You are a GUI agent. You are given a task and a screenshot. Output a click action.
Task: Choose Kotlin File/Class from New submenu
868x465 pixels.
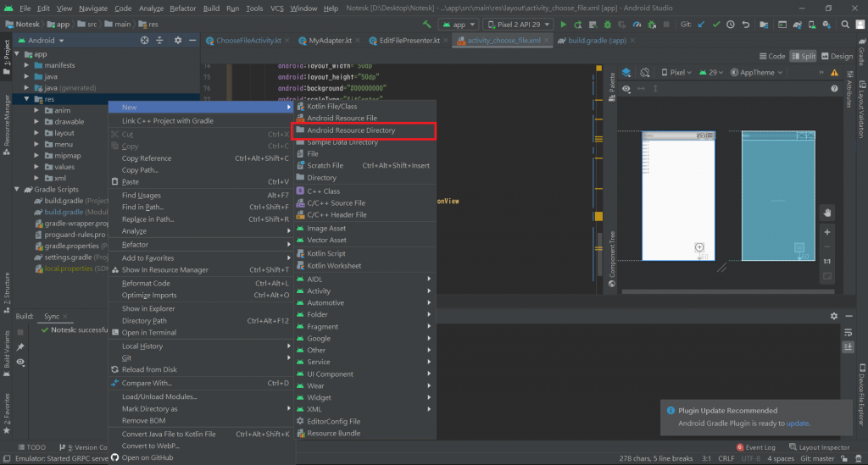click(364, 106)
